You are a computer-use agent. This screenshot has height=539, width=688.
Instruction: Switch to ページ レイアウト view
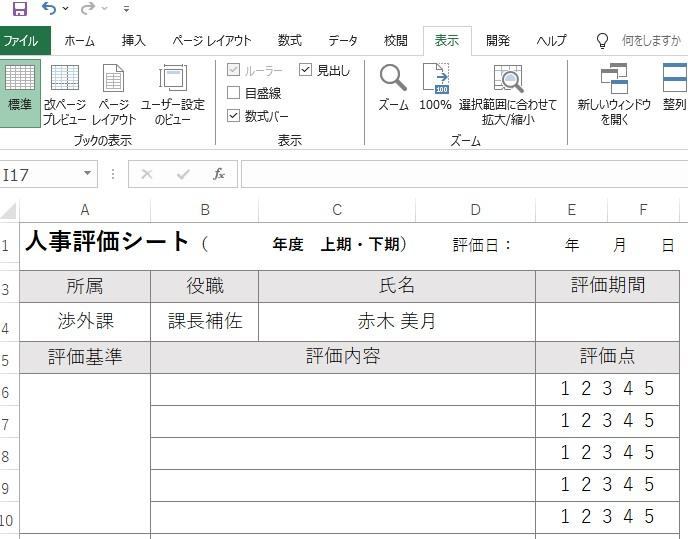(114, 93)
